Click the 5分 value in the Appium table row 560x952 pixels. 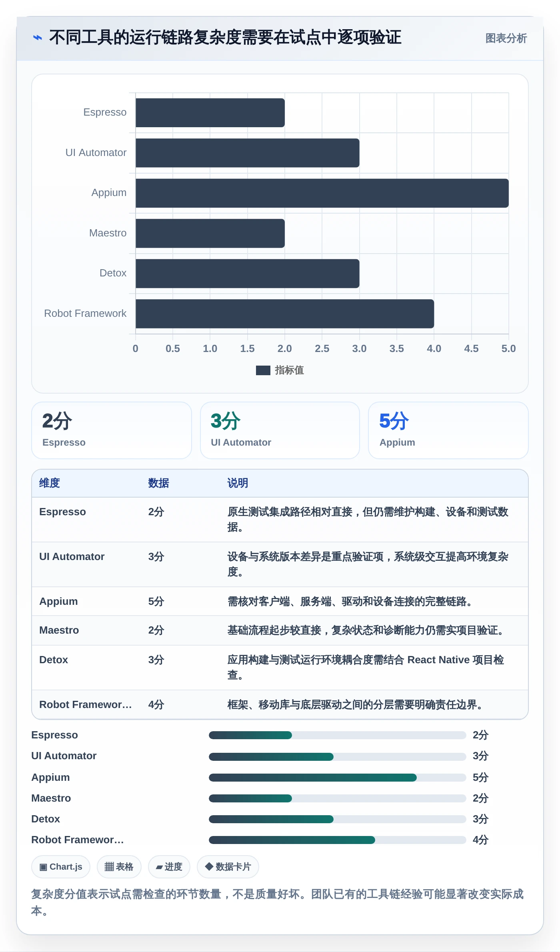click(156, 602)
